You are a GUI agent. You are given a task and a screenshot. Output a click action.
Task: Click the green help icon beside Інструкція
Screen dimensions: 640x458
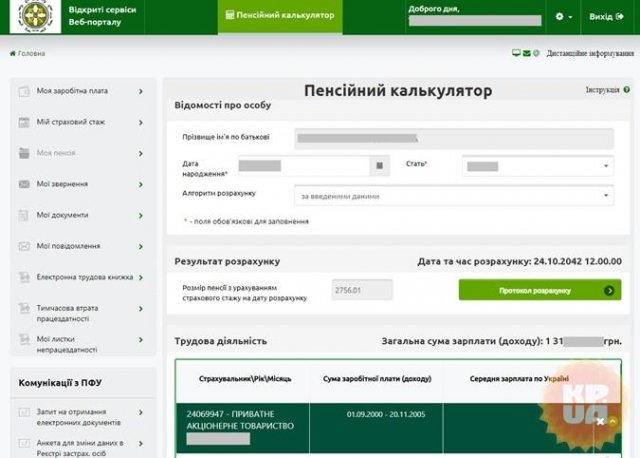coord(627,89)
